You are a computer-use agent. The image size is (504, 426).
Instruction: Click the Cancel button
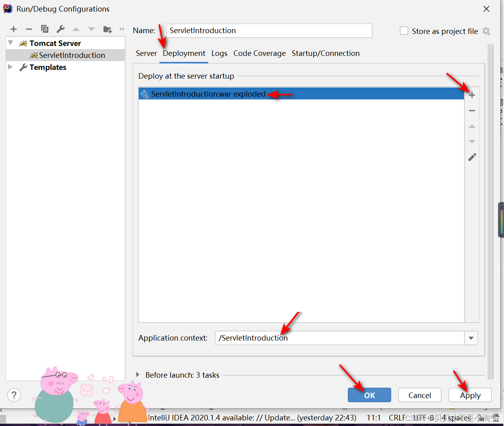pos(420,395)
